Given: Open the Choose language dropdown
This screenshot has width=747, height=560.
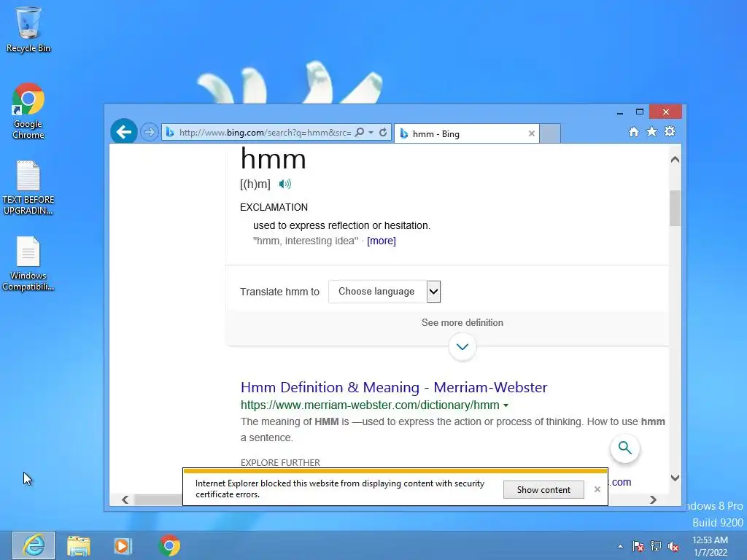Looking at the screenshot, I should [x=384, y=292].
